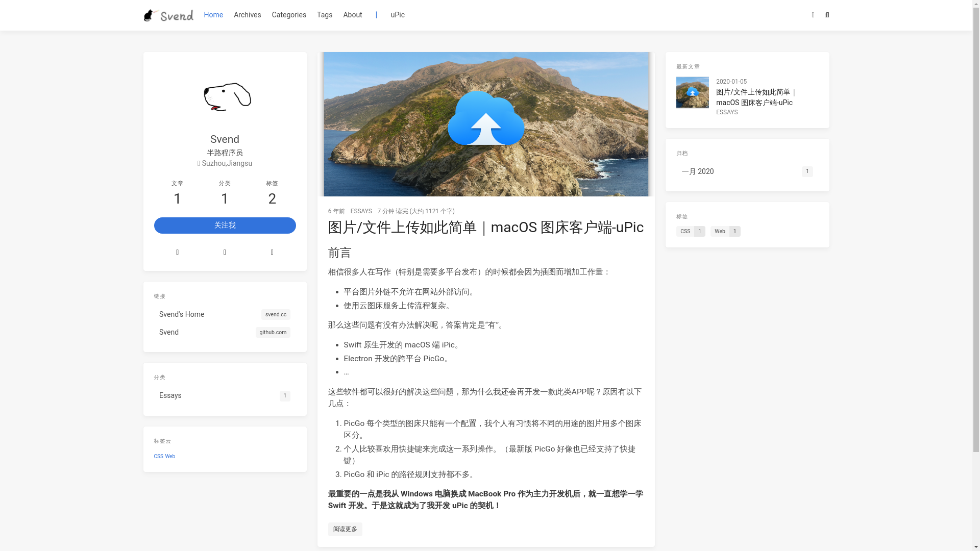Screen dimensions: 980x551
Task: Click the CSS 1 tag in right sidebar
Action: point(691,232)
